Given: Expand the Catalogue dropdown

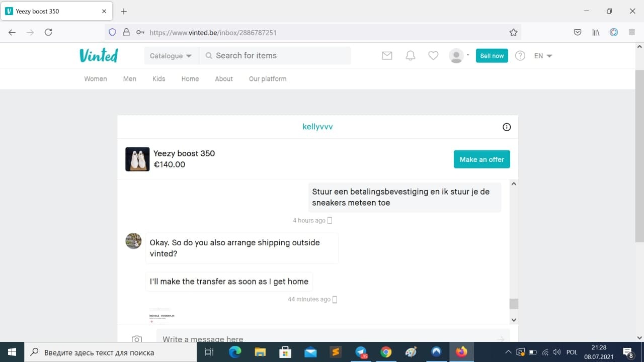Looking at the screenshot, I should 171,56.
